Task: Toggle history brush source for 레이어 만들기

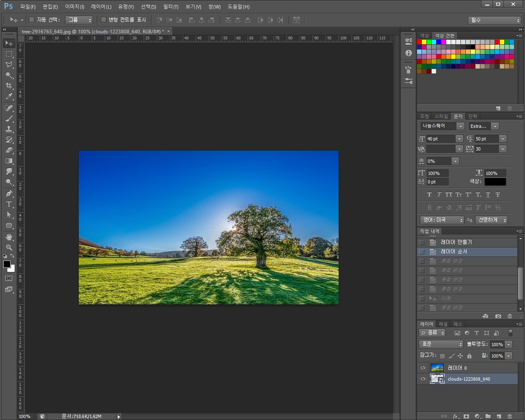Action: (422, 242)
